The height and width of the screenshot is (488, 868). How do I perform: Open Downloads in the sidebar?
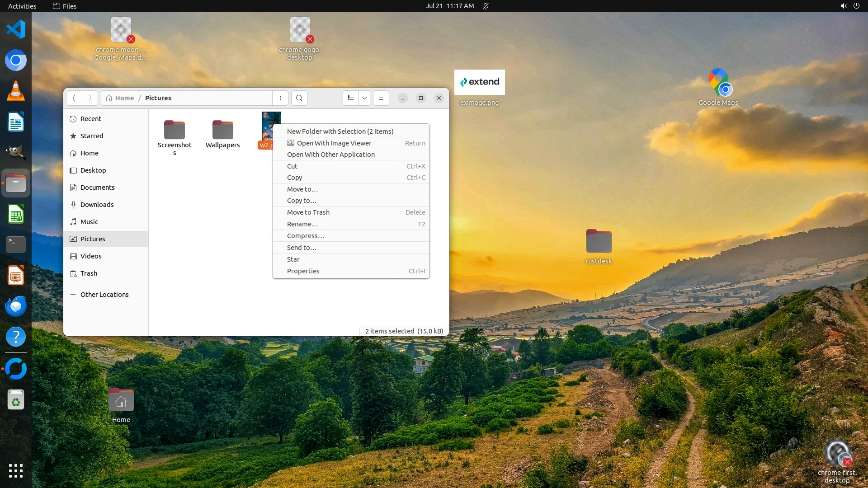(97, 205)
